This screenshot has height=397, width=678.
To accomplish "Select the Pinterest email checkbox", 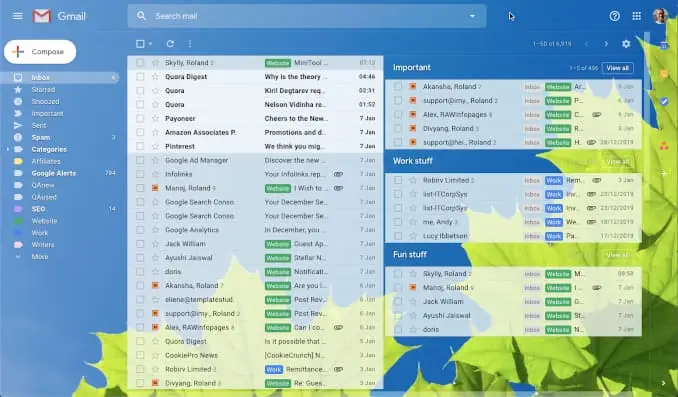I will (140, 146).
